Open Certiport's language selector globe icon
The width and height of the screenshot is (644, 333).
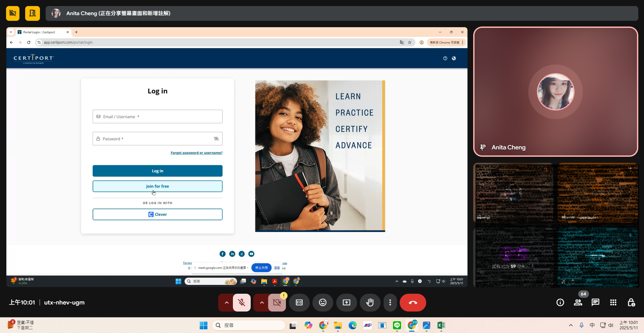pyautogui.click(x=454, y=58)
